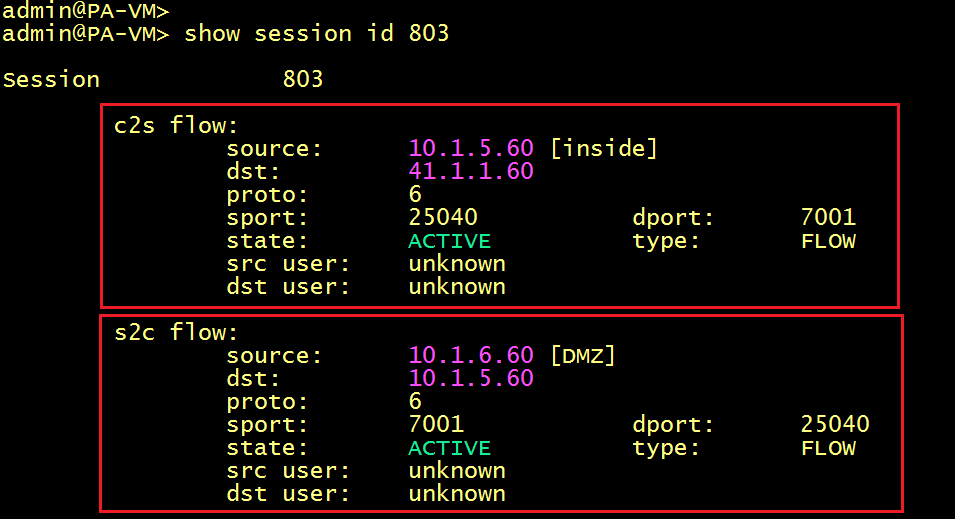Viewport: 955px width, 519px height.
Task: Select the ACTIVE state in the c2s flow
Action: pyautogui.click(x=450, y=240)
